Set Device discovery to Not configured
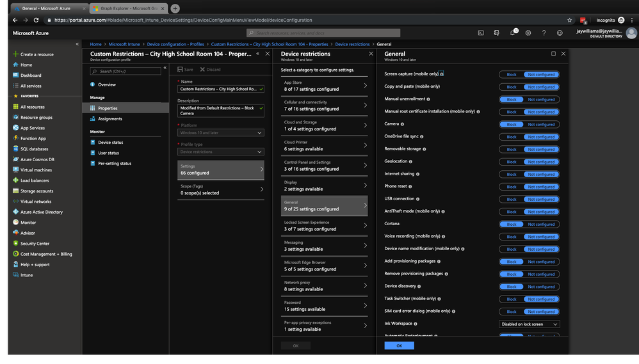 (541, 287)
